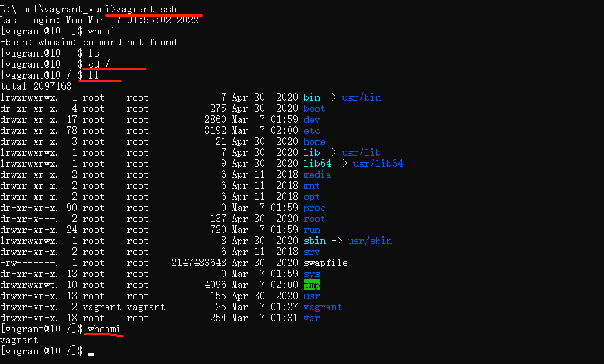Viewport: 604px width, 364px height.
Task: Click permissions '-rw-------.' of the swapfile row
Action: click(x=29, y=263)
